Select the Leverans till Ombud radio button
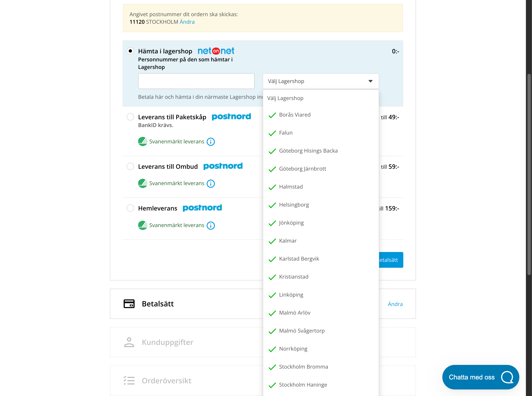Viewport: 532px width, 396px height. (x=130, y=166)
